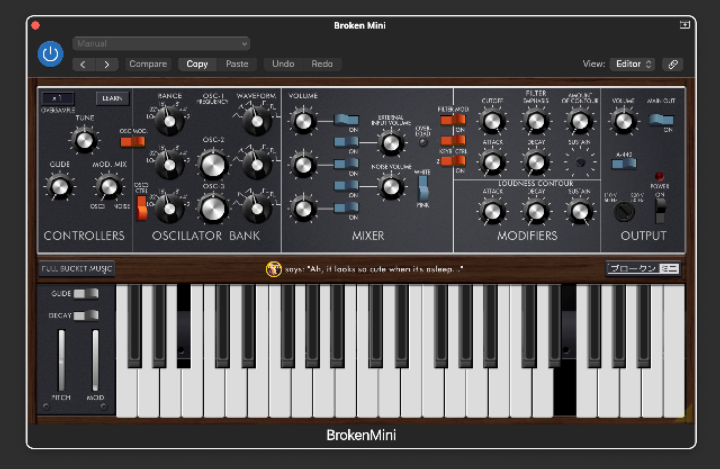The height and width of the screenshot is (469, 720).
Task: Toggle the orange Osc Mod switch
Action: [x=133, y=142]
